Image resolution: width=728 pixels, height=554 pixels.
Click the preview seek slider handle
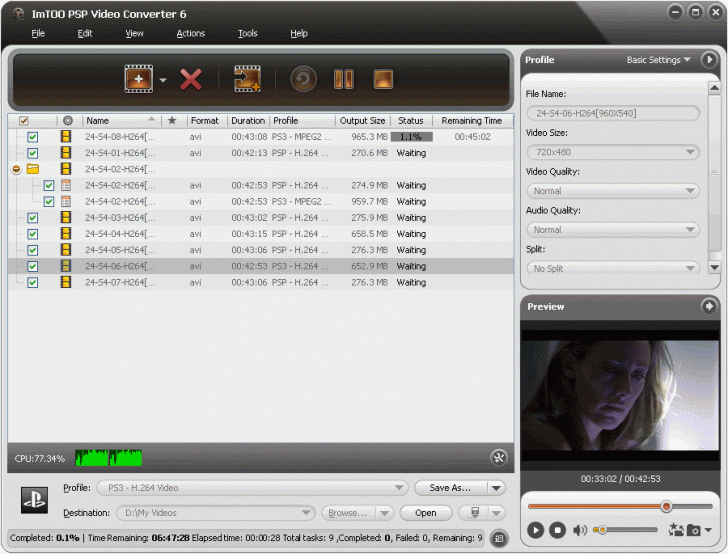click(666, 506)
